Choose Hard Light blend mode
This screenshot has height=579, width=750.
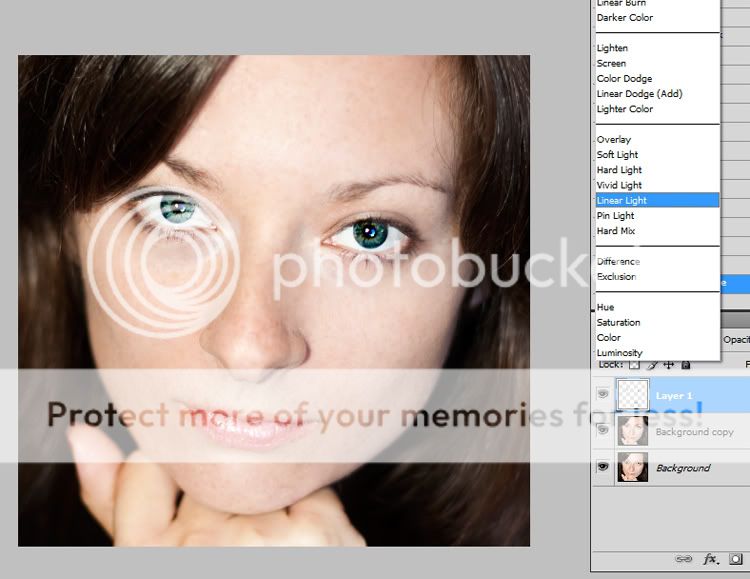619,170
